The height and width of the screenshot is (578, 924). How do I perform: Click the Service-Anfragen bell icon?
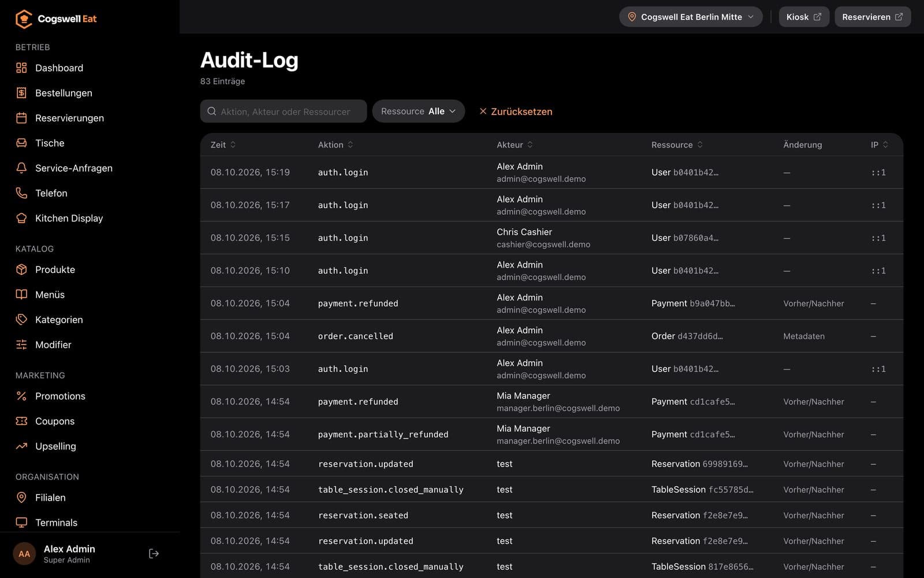(x=21, y=168)
